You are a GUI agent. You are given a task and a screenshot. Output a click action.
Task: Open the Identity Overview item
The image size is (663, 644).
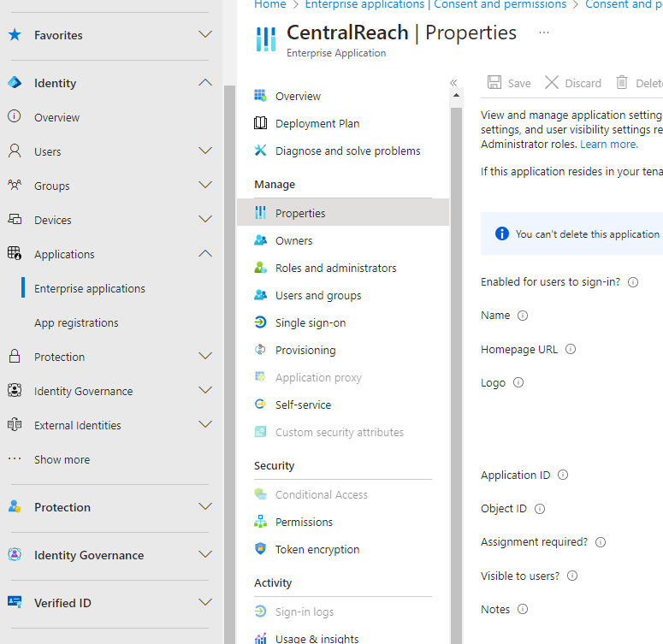56,117
